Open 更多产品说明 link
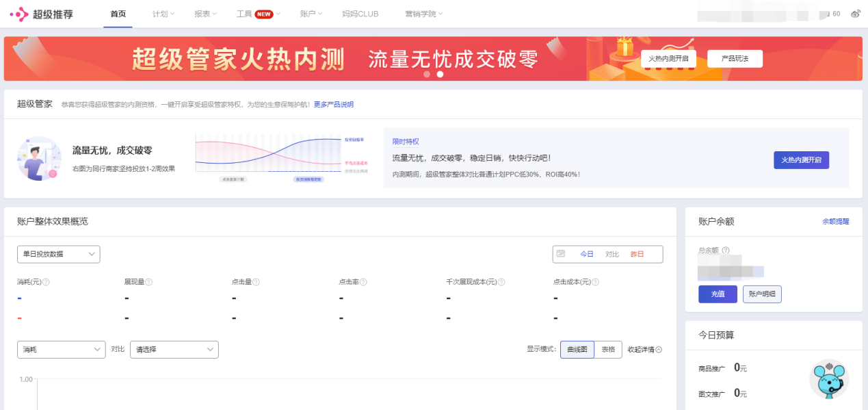 [334, 105]
